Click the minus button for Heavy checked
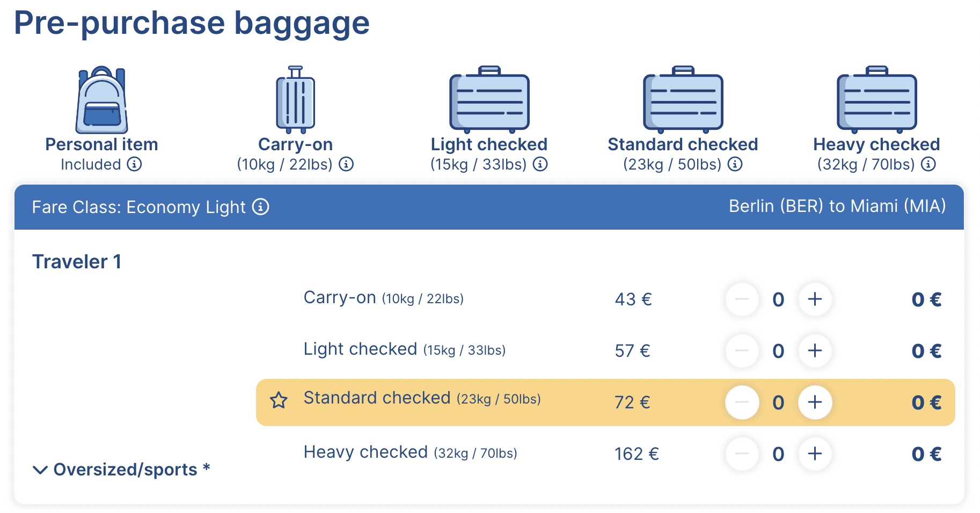This screenshot has height=513, width=980. point(742,454)
